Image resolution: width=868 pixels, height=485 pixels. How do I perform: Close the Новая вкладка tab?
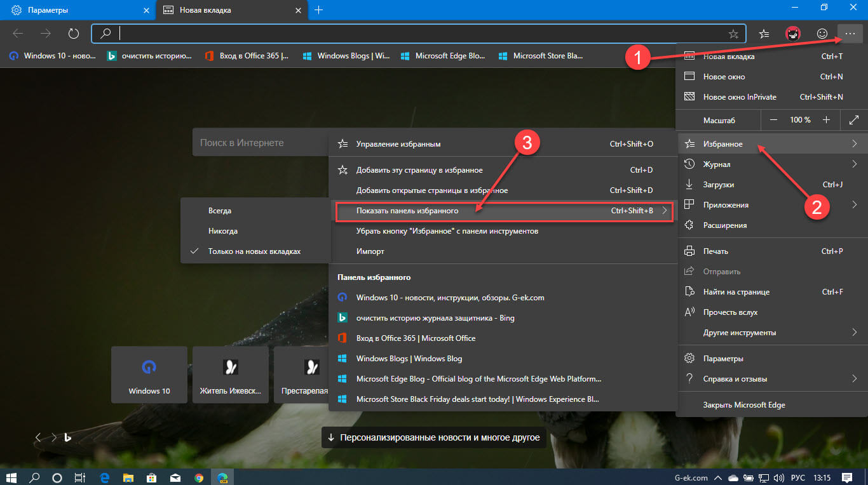[297, 10]
